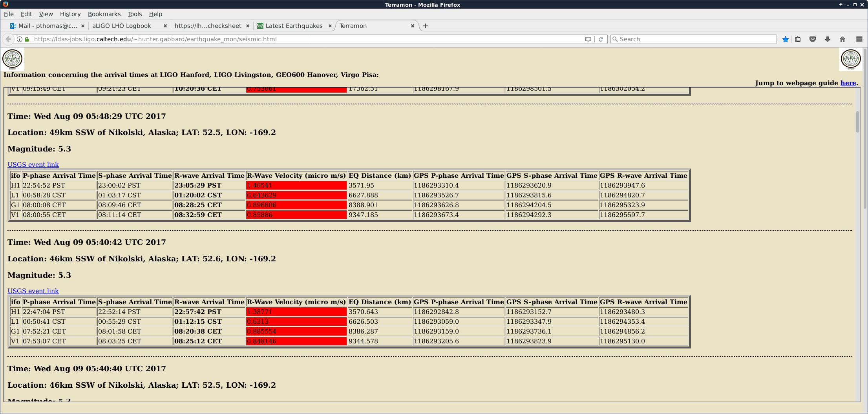Screen dimensions: 868x414
Task: Open the History menu
Action: tap(70, 14)
